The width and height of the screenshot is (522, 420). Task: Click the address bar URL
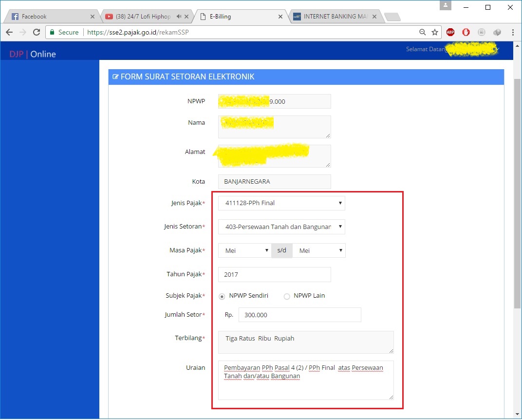point(138,32)
